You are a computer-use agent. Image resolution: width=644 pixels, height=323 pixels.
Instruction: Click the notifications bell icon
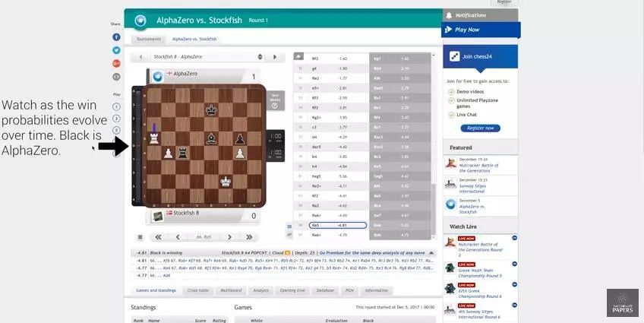pyautogui.click(x=449, y=15)
